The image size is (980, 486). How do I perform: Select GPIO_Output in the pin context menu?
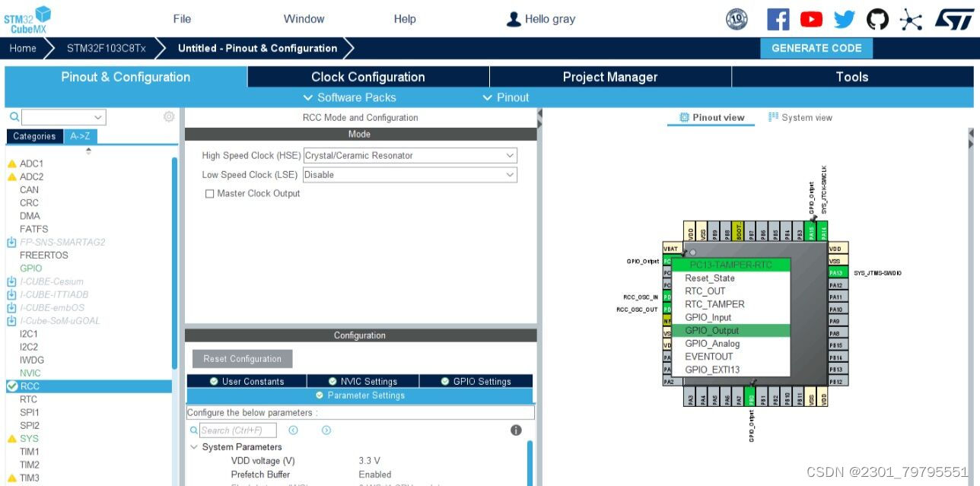730,331
